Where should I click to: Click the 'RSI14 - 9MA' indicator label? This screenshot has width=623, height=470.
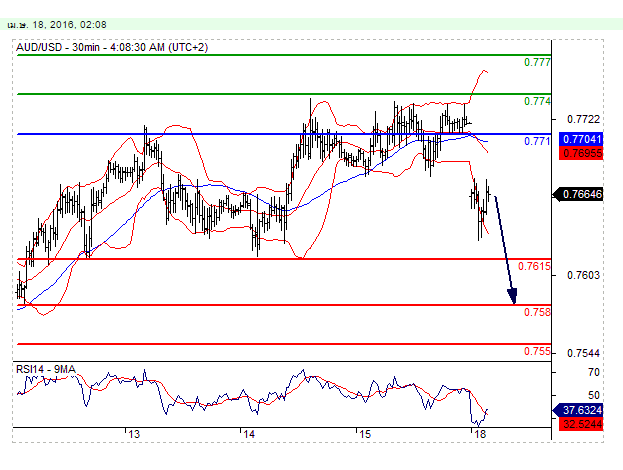tap(46, 369)
